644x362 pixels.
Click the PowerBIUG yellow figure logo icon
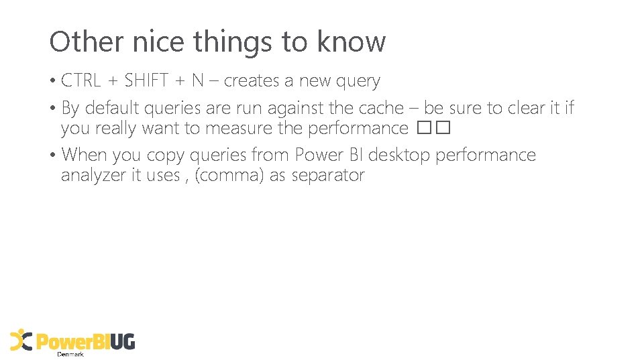[21, 340]
